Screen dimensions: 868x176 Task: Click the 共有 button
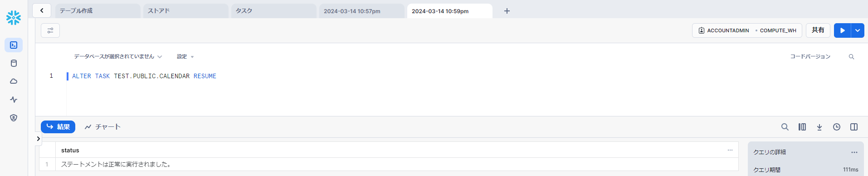(x=818, y=30)
